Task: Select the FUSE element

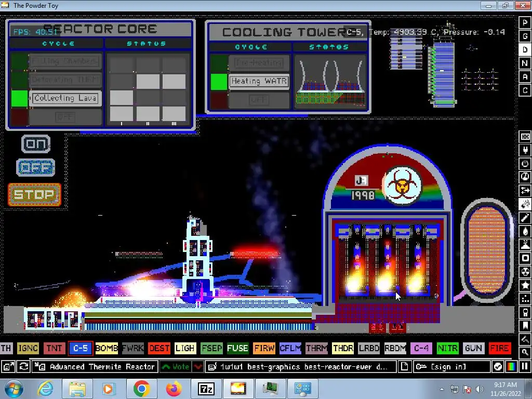Action: point(238,349)
